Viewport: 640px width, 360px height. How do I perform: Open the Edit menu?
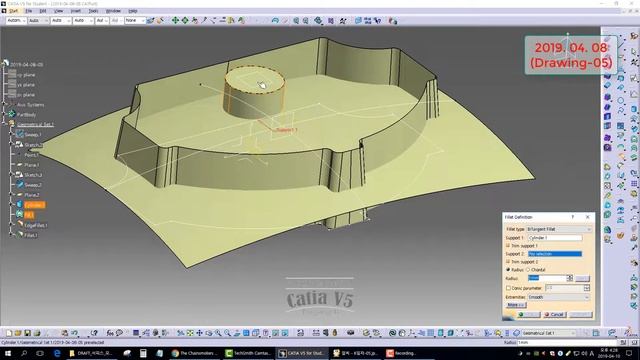pos(43,11)
